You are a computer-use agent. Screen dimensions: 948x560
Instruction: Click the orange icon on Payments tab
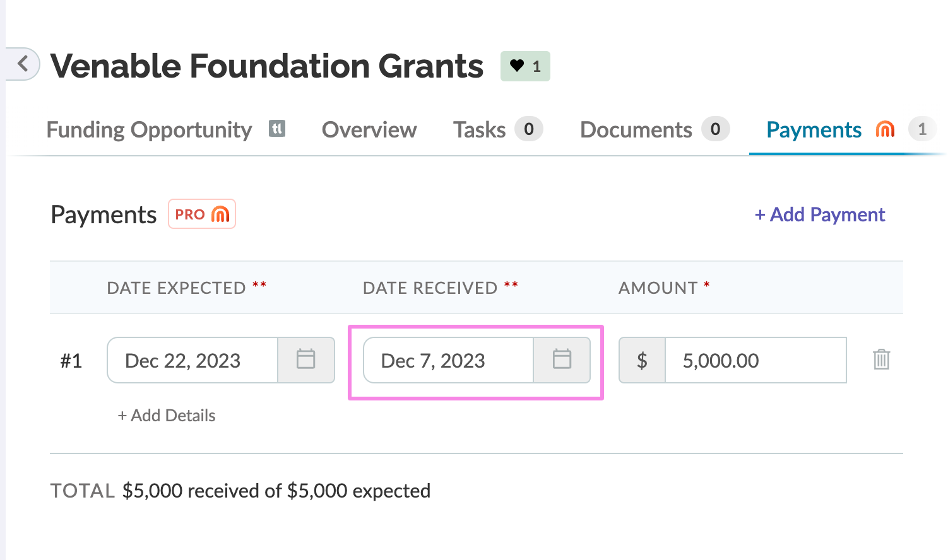click(886, 129)
